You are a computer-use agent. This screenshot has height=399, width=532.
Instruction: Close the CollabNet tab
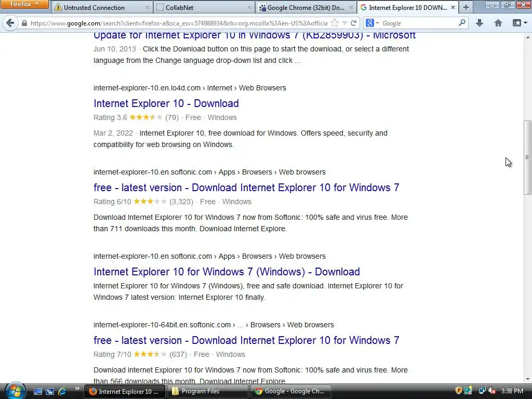(x=249, y=7)
